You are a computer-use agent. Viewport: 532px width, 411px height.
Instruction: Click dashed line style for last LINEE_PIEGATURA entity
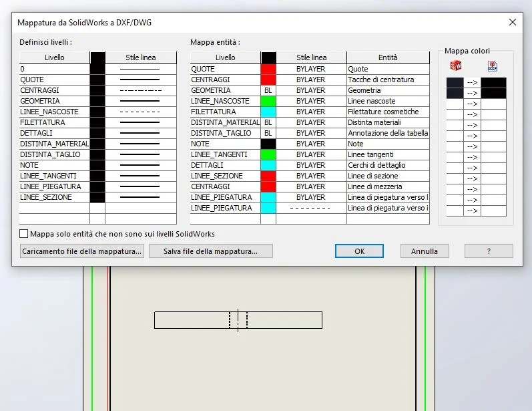pyautogui.click(x=311, y=208)
